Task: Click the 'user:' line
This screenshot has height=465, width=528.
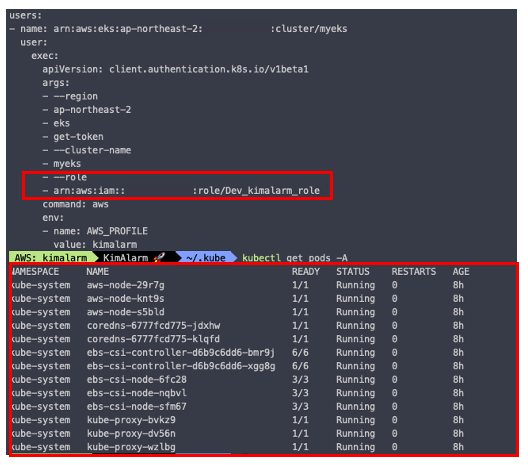Action: point(34,42)
